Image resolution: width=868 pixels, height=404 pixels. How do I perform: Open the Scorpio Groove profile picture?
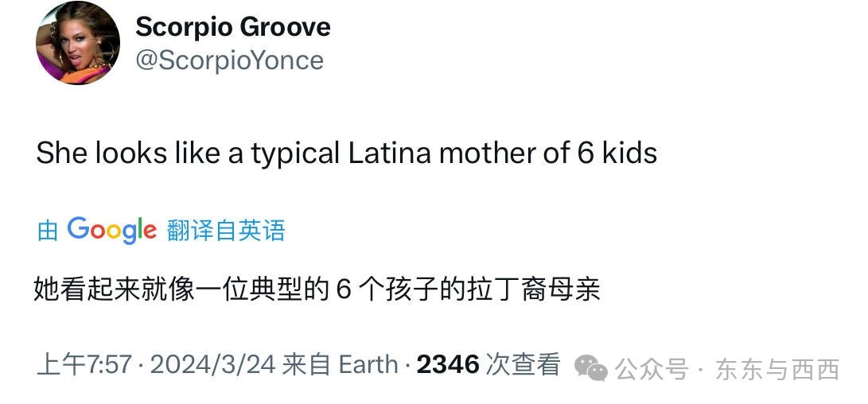78,44
